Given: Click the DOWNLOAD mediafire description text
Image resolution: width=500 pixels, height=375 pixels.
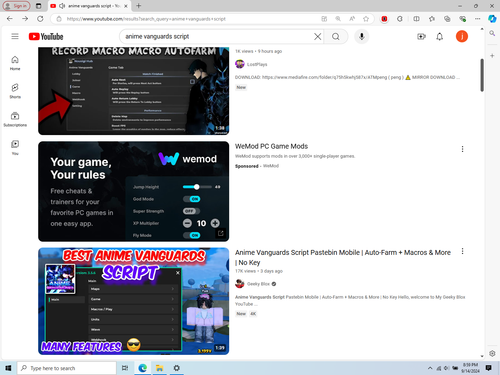Looking at the screenshot, I should point(347,77).
